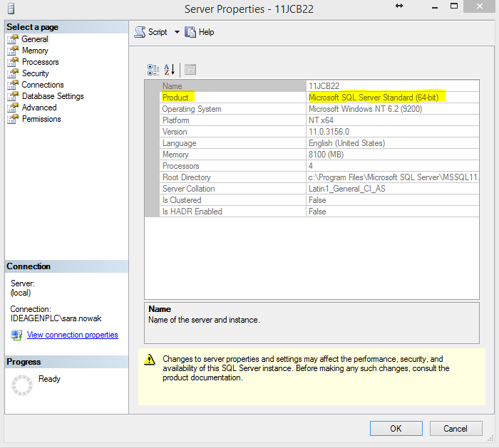This screenshot has height=448, width=499.
Task: Click the Property Pages icon
Action: point(190,70)
